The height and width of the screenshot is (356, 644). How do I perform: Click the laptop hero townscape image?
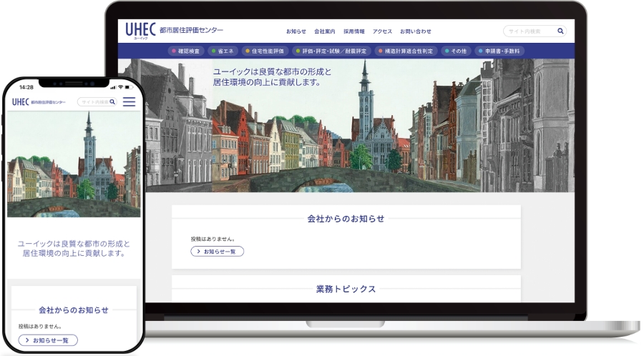click(x=346, y=126)
